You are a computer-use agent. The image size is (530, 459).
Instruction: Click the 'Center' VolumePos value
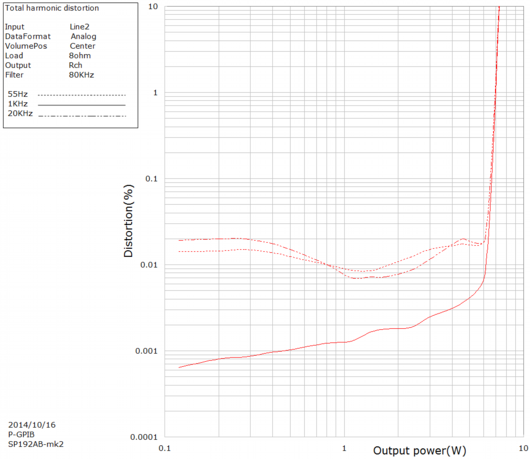(x=82, y=46)
